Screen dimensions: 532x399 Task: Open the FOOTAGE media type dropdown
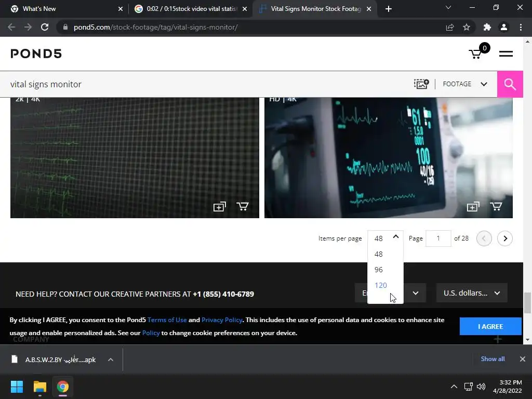pyautogui.click(x=465, y=84)
